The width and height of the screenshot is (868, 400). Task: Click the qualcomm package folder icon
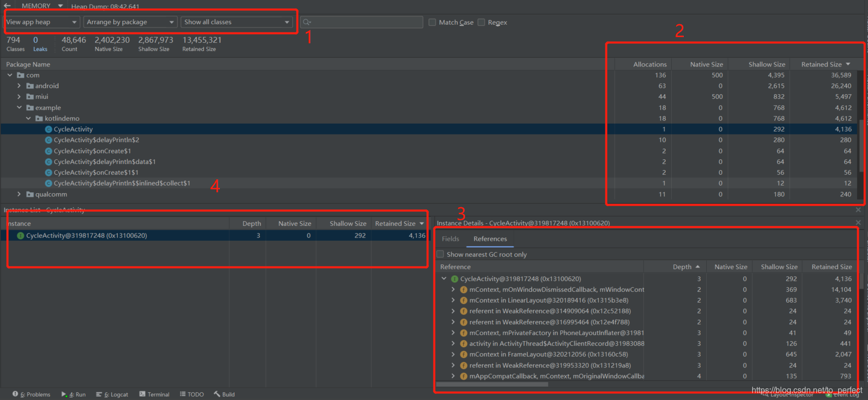(30, 194)
